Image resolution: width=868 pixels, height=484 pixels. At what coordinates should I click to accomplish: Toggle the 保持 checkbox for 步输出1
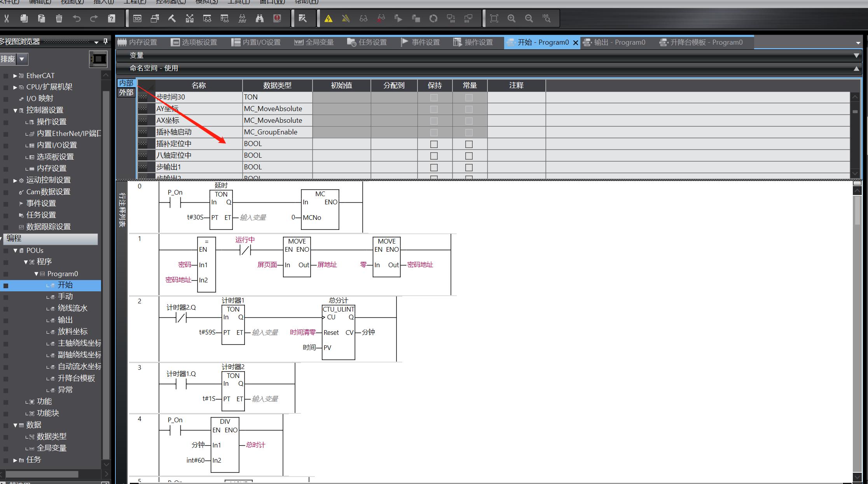tap(434, 167)
